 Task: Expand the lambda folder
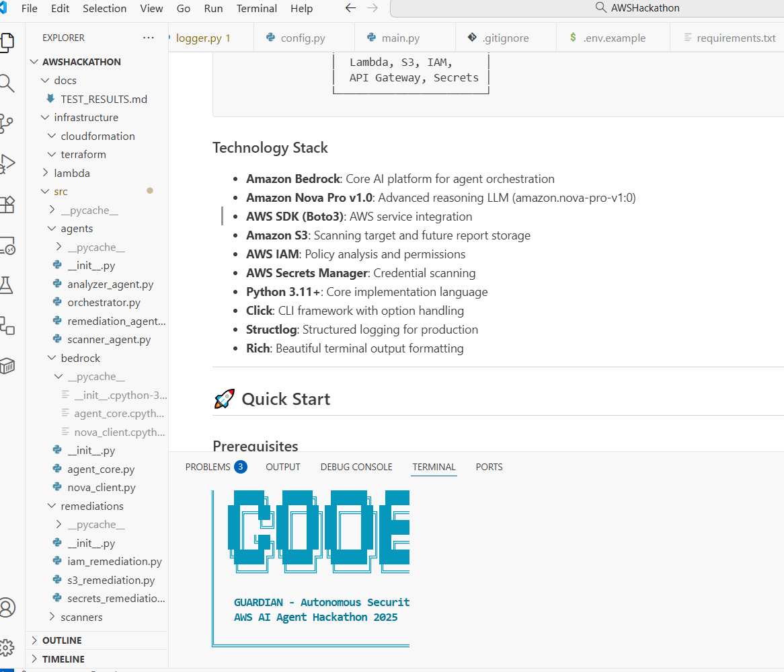click(x=97, y=173)
